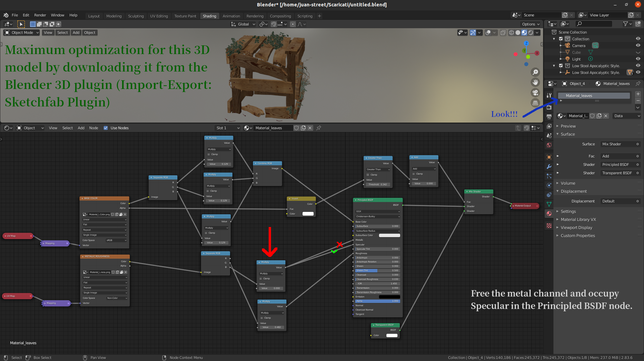Image resolution: width=644 pixels, height=361 pixels.
Task: Switch to the UV Editing workspace tab
Action: [x=159, y=16]
